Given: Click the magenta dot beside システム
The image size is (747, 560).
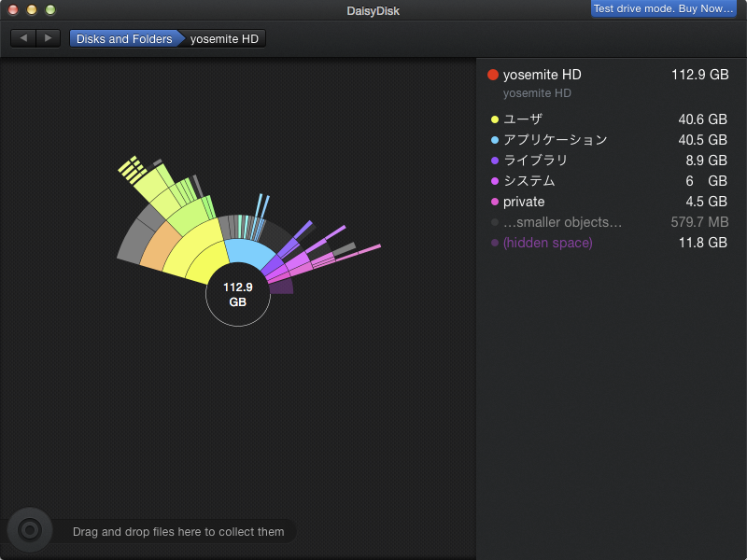Looking at the screenshot, I should [x=495, y=181].
